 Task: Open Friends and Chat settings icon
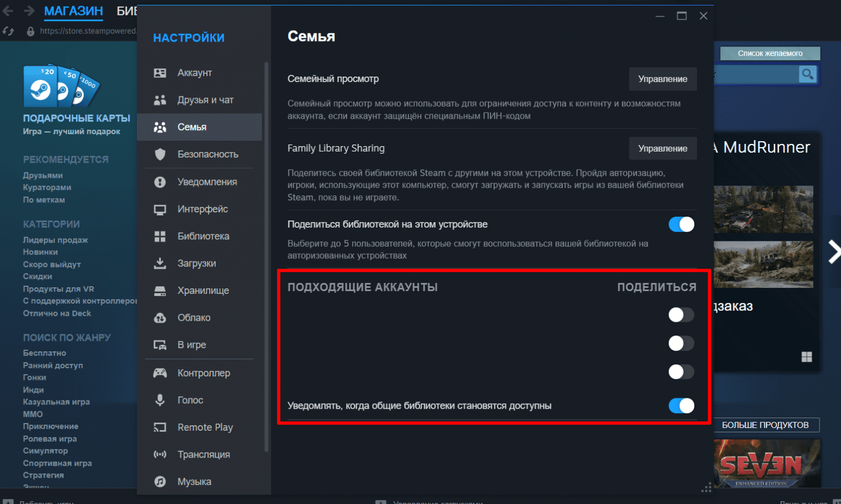(160, 100)
